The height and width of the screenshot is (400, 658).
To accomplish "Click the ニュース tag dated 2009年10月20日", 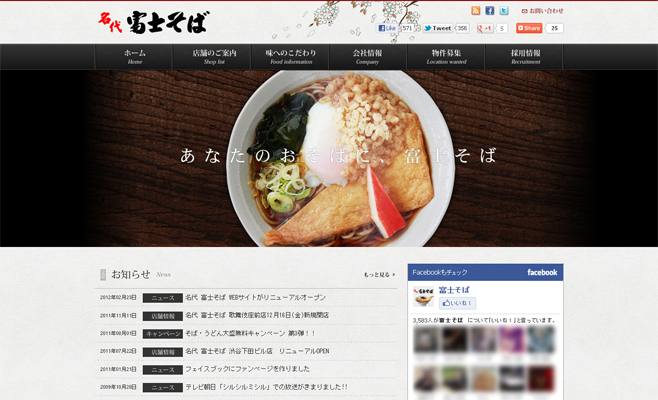I will tap(162, 387).
